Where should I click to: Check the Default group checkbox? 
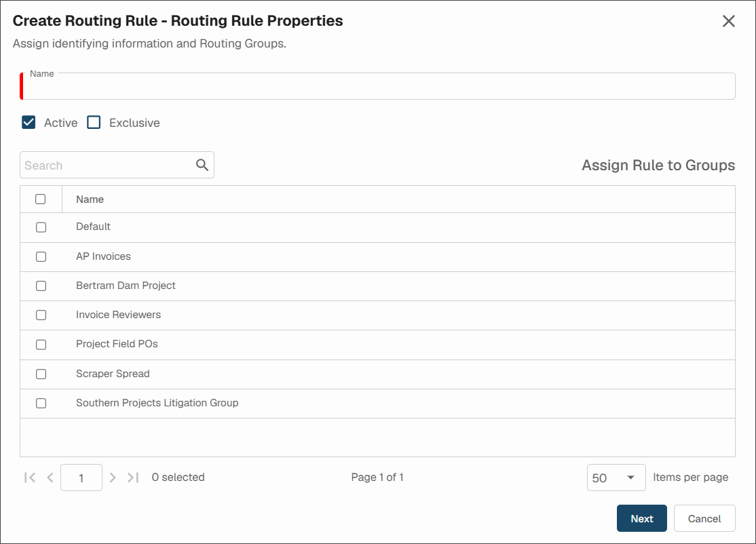click(x=41, y=227)
